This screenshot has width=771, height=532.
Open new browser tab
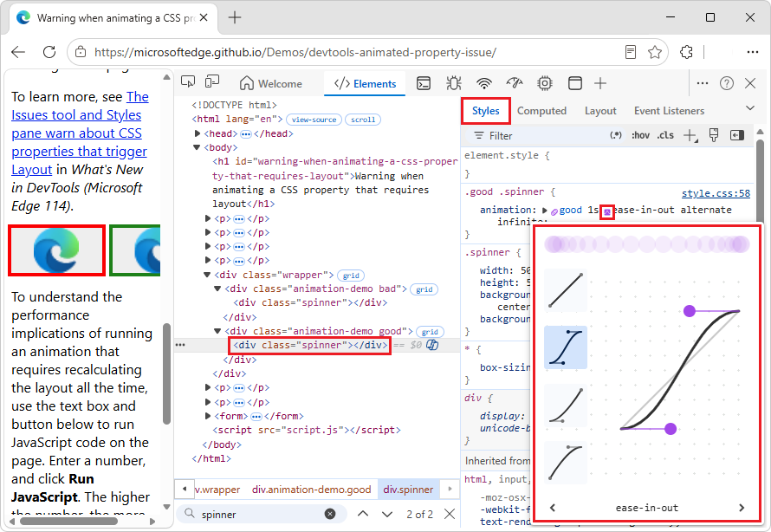(235, 17)
